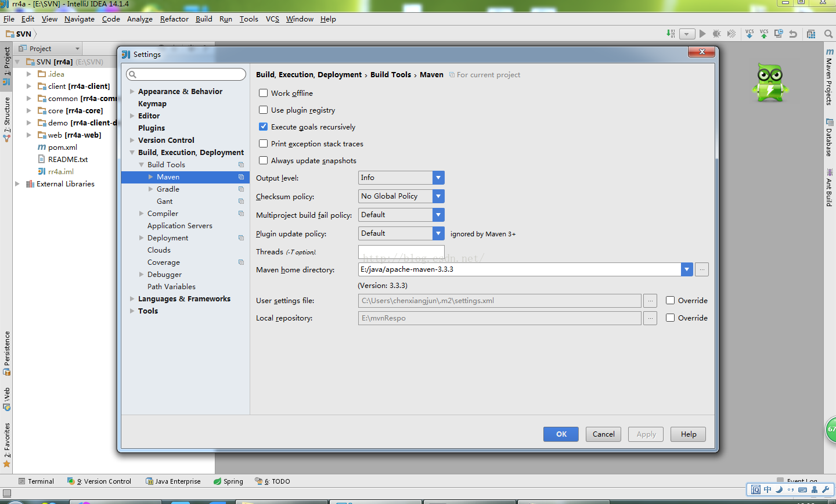Open the Navigate menu
The height and width of the screenshot is (504, 836).
coord(80,19)
